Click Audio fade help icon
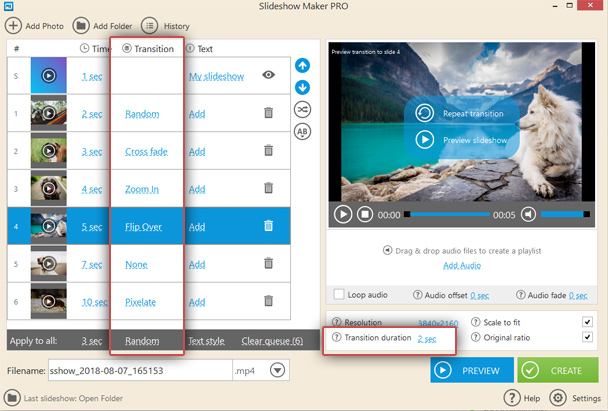This screenshot has width=608, height=411. tap(520, 295)
